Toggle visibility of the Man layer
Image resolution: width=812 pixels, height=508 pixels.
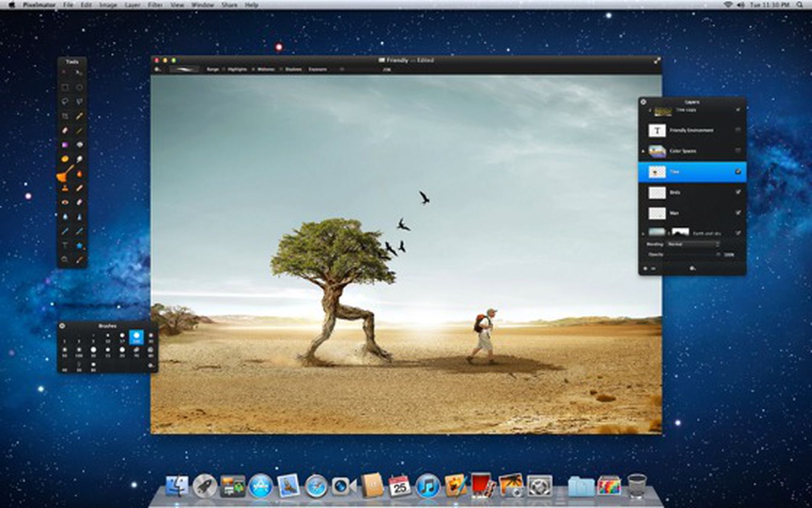click(x=738, y=212)
